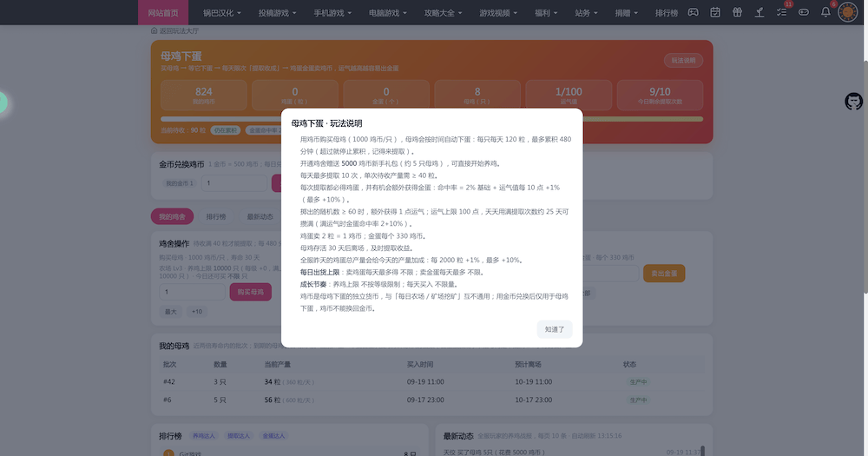Viewport: 868px width, 456px height.
Task: Expand the 钢巴汉化 dropdown menu
Action: [x=222, y=13]
